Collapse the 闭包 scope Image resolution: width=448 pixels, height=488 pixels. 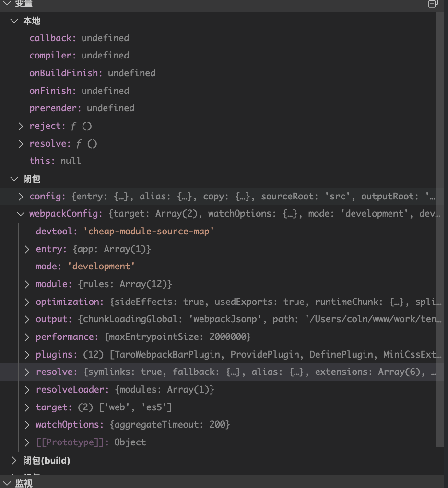coord(14,179)
